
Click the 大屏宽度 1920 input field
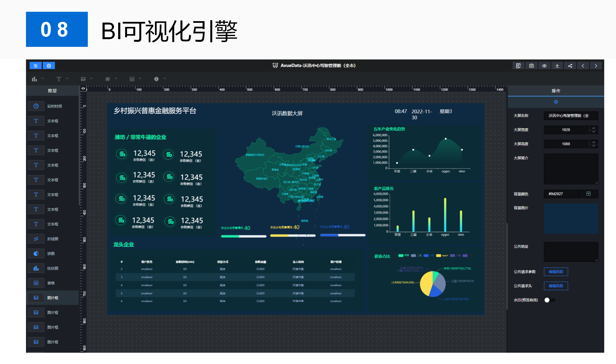[566, 130]
